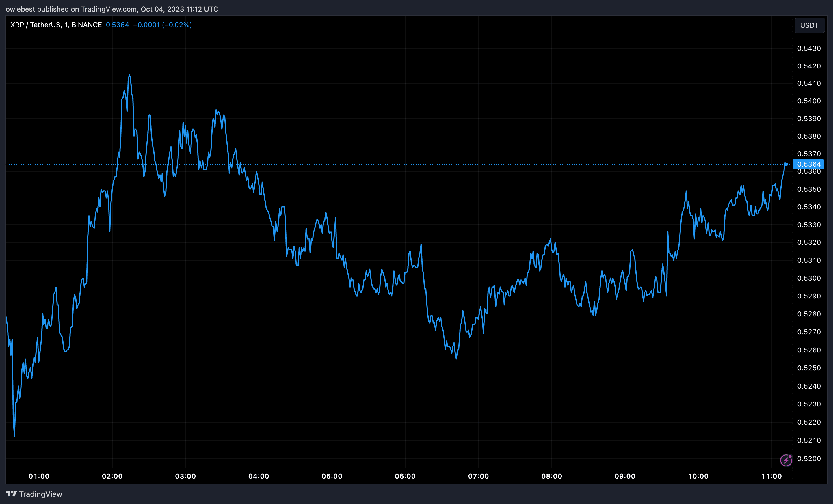833x504 pixels.
Task: Click the 0.5430 price scale label
Action: coord(809,48)
